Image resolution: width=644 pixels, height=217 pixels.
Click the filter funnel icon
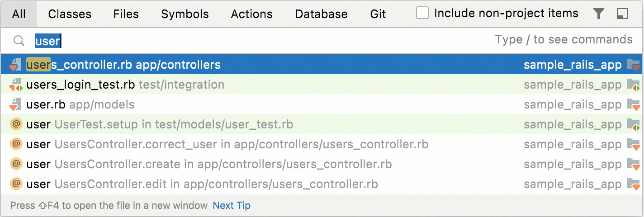point(599,14)
